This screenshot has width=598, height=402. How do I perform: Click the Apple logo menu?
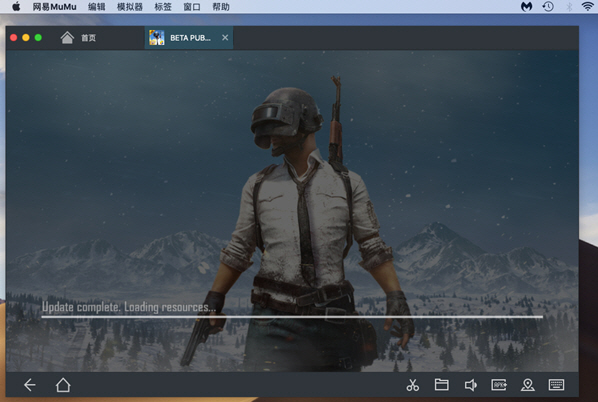coord(16,6)
